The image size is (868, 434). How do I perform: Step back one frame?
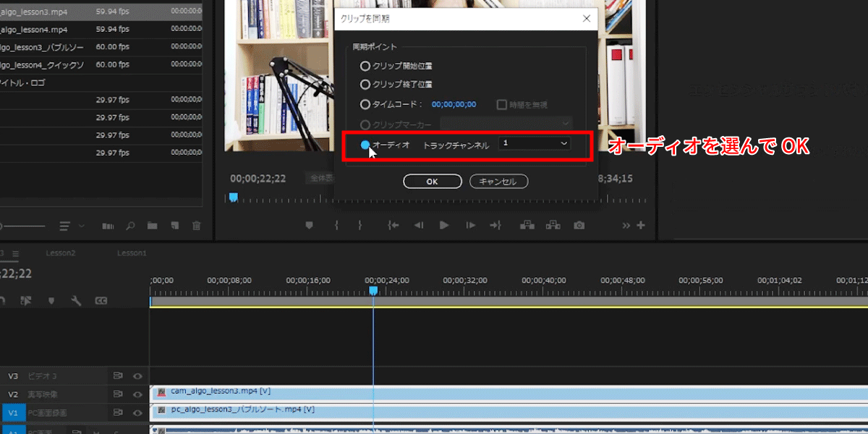coord(418,226)
